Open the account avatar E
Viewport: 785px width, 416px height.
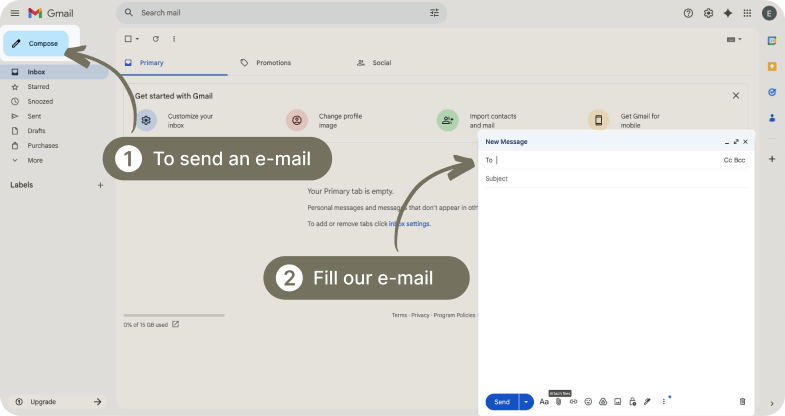(769, 14)
